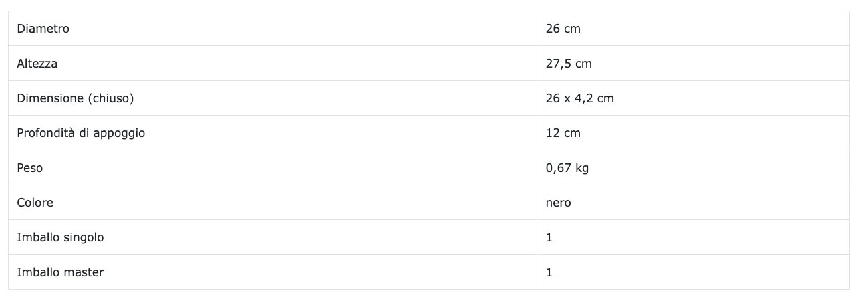Select the 12 cm depth value
Image resolution: width=868 pixels, height=301 pixels.
(x=563, y=133)
